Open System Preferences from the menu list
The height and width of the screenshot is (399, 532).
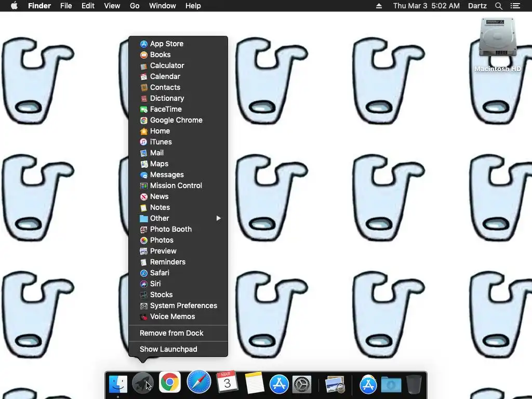[x=178, y=305]
